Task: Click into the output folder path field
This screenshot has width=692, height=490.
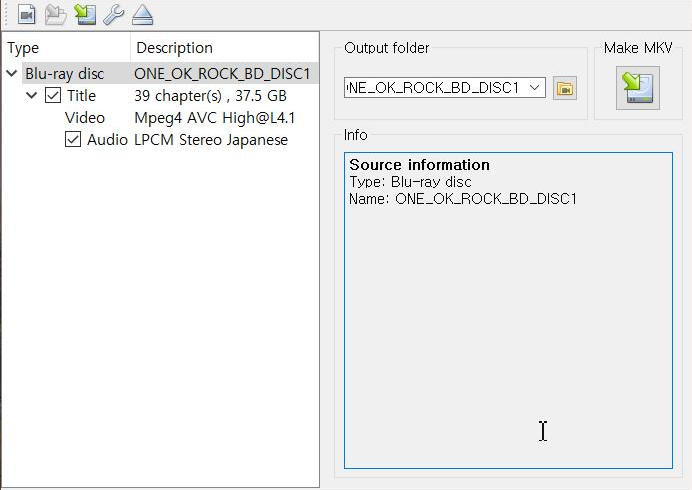Action: click(x=435, y=87)
